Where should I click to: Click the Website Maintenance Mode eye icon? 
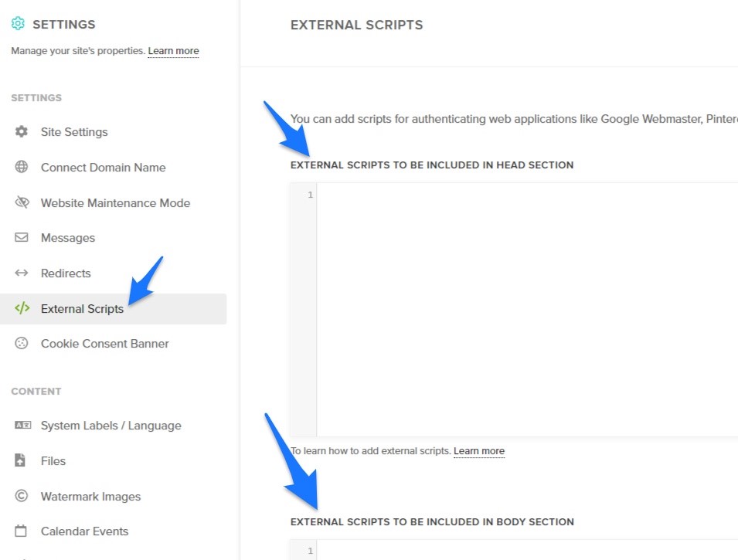(22, 202)
